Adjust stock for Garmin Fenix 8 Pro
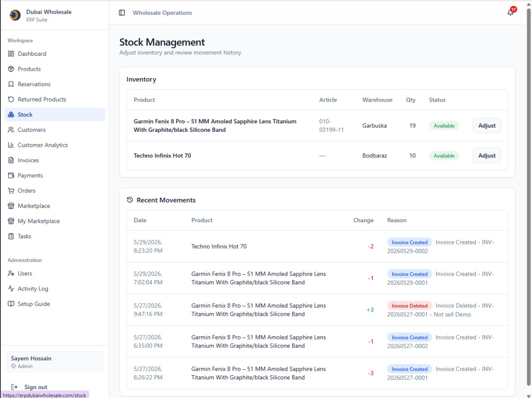Screen dimensions: 532x398 coord(487,125)
